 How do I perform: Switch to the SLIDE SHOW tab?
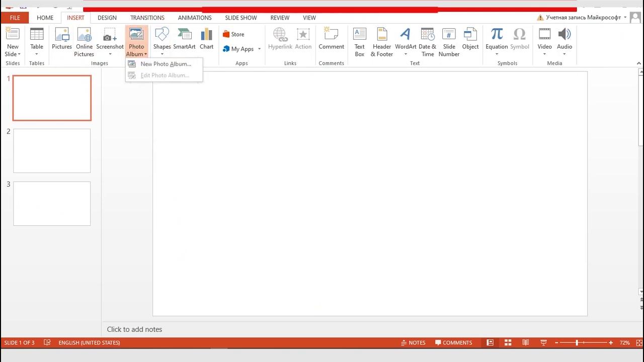tap(241, 18)
